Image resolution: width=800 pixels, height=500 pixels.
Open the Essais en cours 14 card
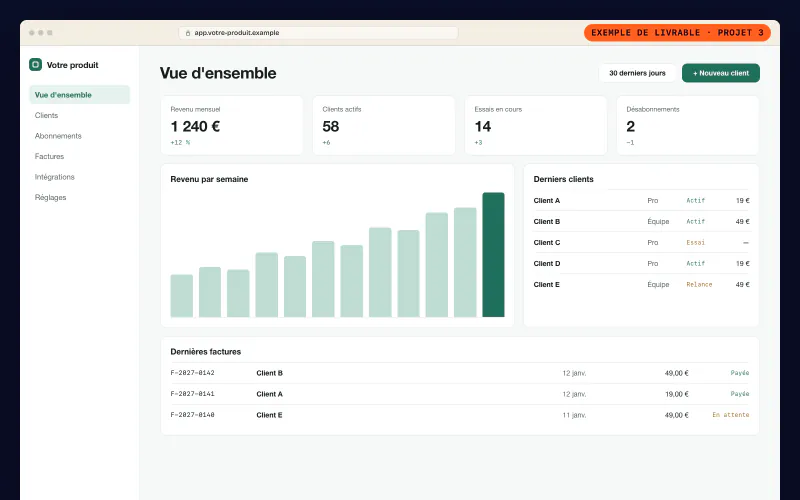(x=536, y=126)
